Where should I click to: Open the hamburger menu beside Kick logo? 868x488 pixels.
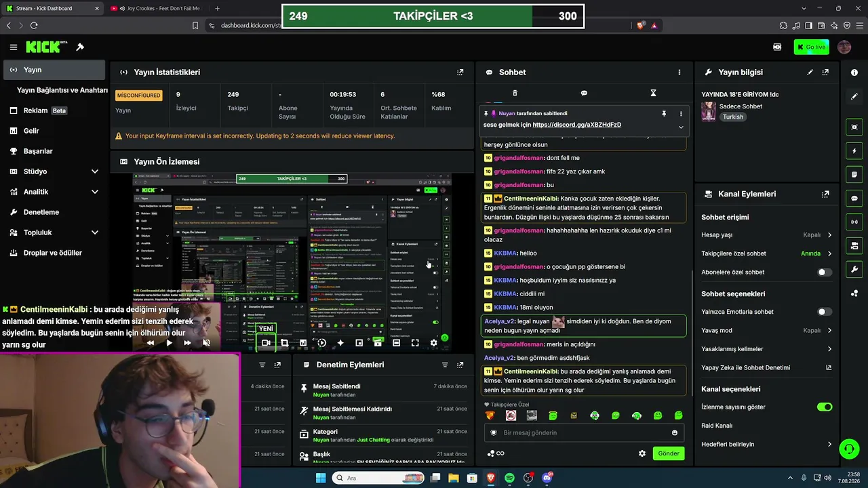click(14, 47)
